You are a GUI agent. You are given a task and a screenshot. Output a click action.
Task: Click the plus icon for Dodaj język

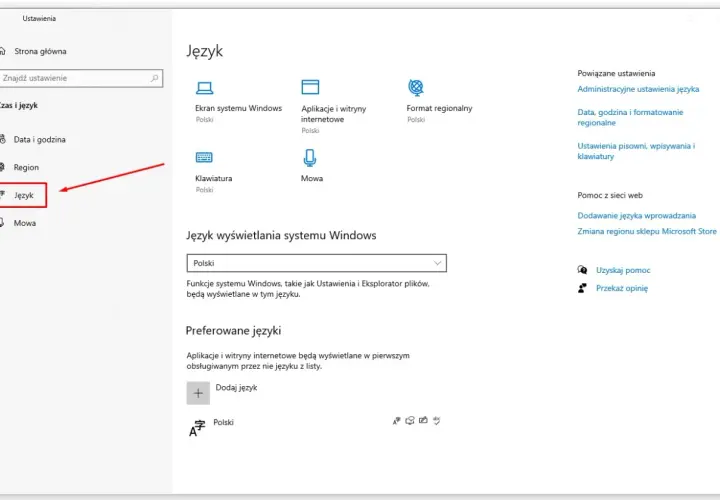pyautogui.click(x=198, y=393)
